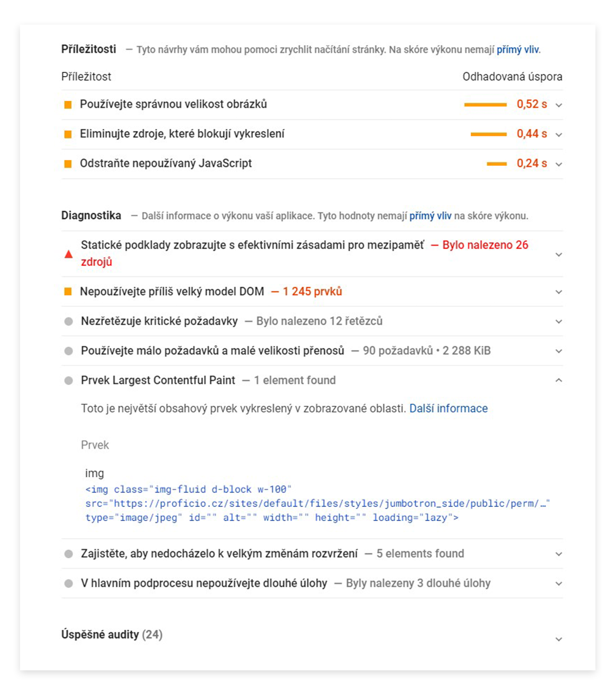616x695 pixels.
Task: Follow 'přímý vliv' link in Příležitosti description
Action: (518, 50)
